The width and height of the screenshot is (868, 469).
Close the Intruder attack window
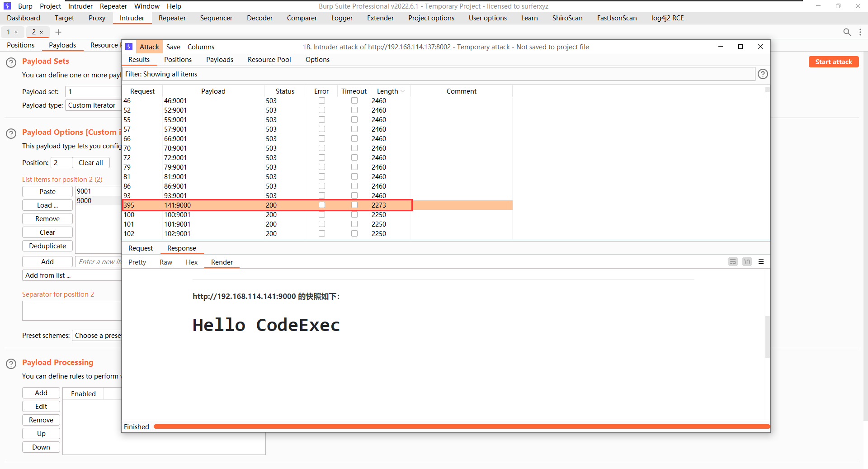[x=760, y=47]
